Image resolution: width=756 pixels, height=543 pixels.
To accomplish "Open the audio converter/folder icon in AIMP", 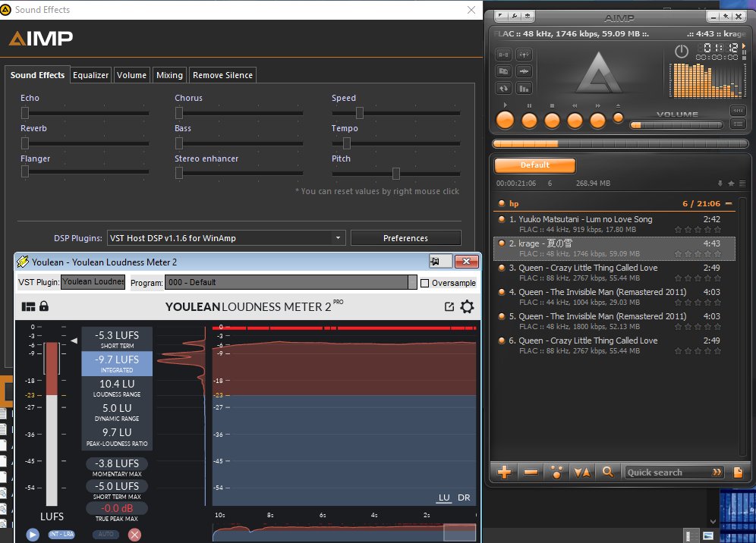I will [x=503, y=71].
